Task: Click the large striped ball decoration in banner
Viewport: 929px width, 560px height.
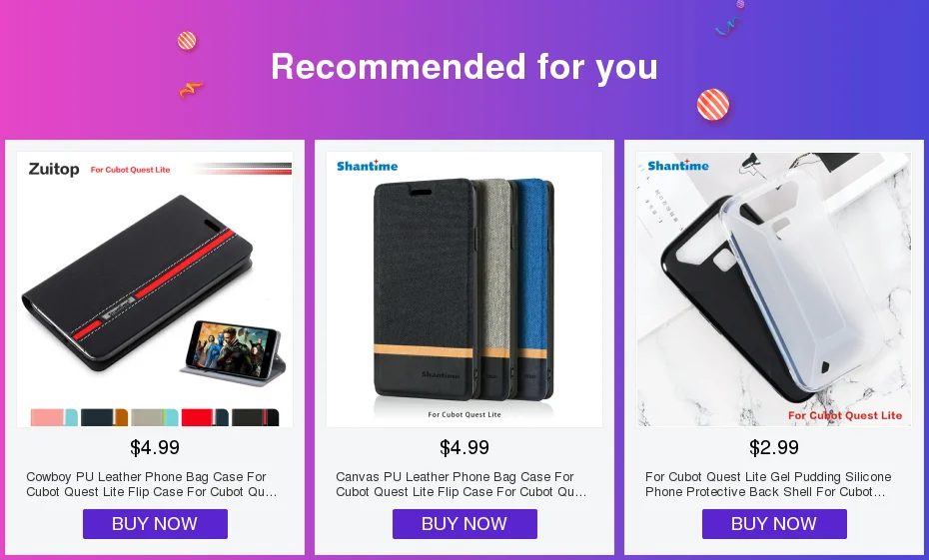Action: pyautogui.click(x=713, y=105)
